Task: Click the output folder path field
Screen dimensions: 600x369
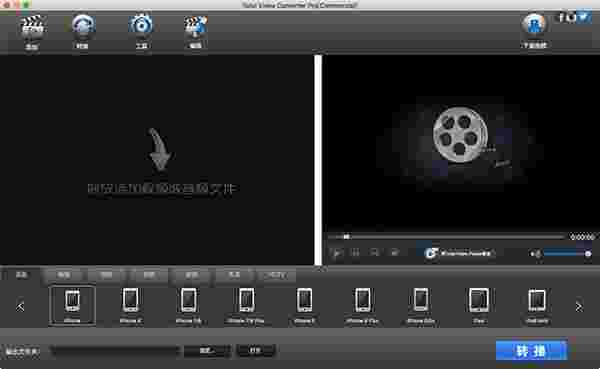Action: pos(115,351)
